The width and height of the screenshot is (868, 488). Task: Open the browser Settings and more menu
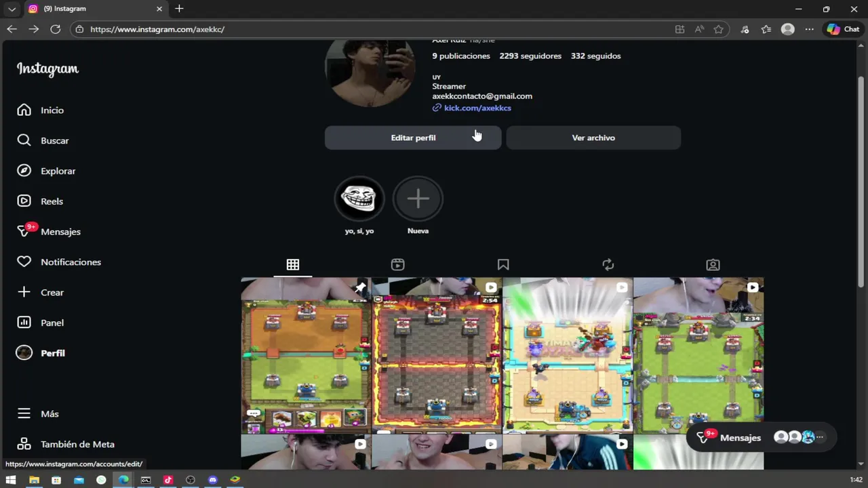pos(809,29)
